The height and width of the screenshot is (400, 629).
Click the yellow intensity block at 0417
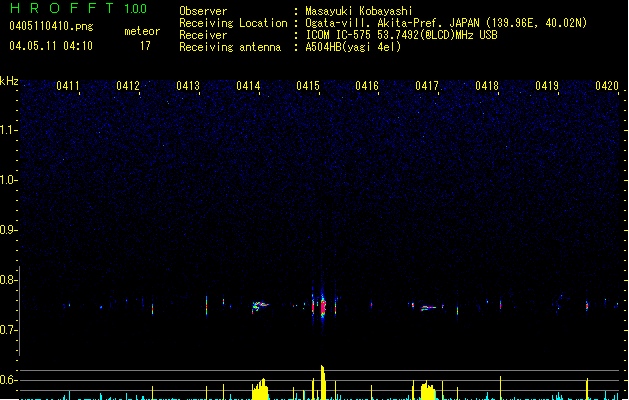pos(428,390)
